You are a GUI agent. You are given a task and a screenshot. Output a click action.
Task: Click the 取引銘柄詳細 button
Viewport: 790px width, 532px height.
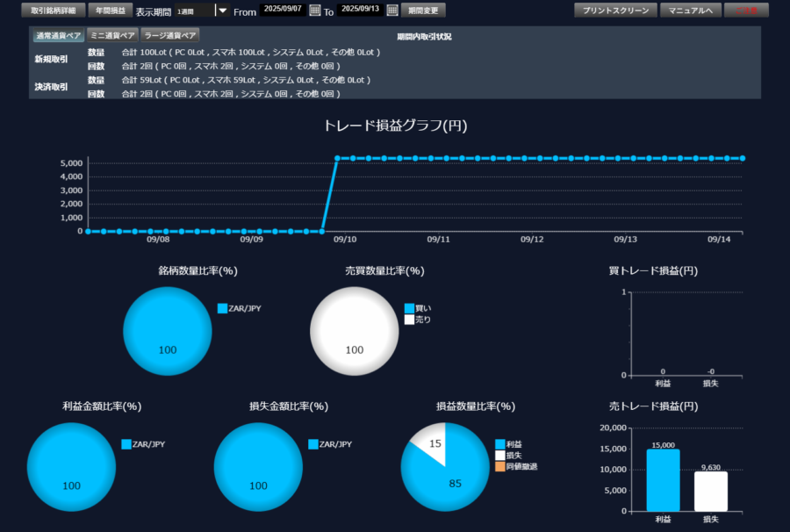(53, 11)
